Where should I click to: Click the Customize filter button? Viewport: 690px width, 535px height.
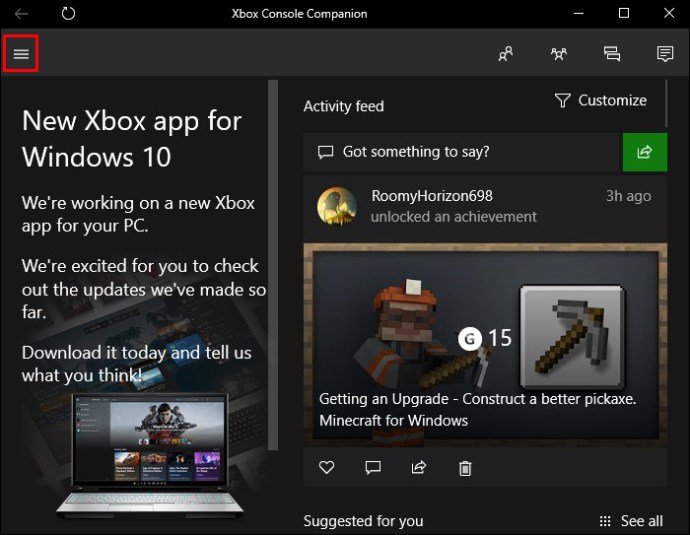(x=601, y=100)
